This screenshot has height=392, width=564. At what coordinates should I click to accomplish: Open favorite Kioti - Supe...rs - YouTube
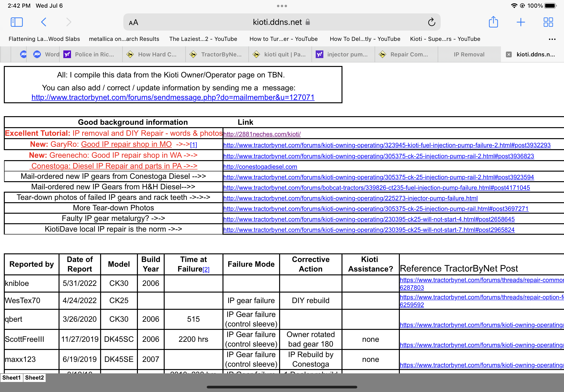pyautogui.click(x=445, y=39)
